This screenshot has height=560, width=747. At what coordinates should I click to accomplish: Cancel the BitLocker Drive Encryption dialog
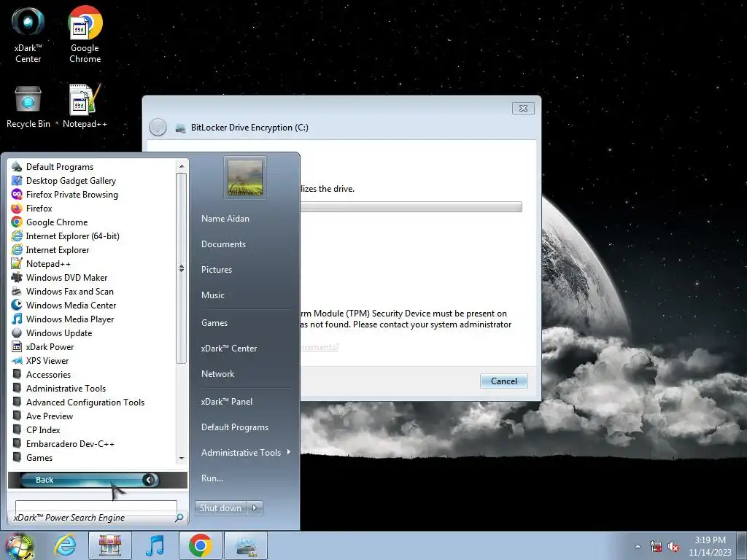click(x=503, y=381)
